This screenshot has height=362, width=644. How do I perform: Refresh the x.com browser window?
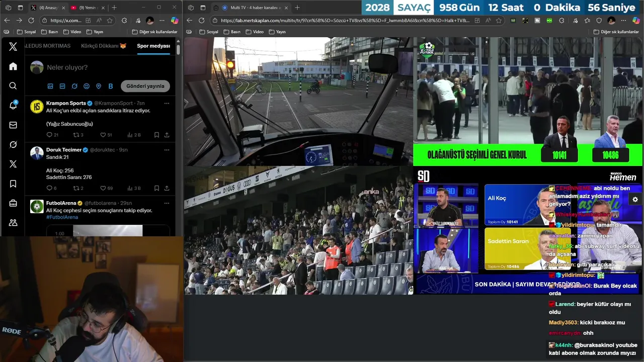pyautogui.click(x=31, y=21)
